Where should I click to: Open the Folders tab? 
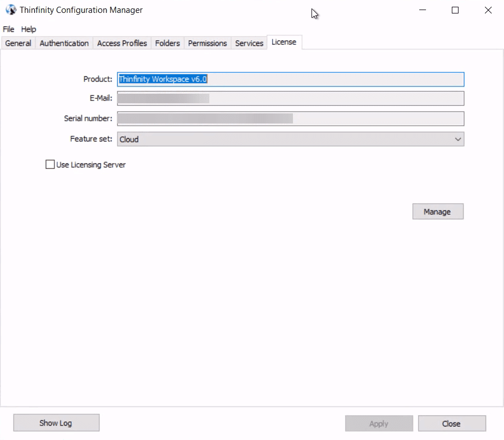167,43
